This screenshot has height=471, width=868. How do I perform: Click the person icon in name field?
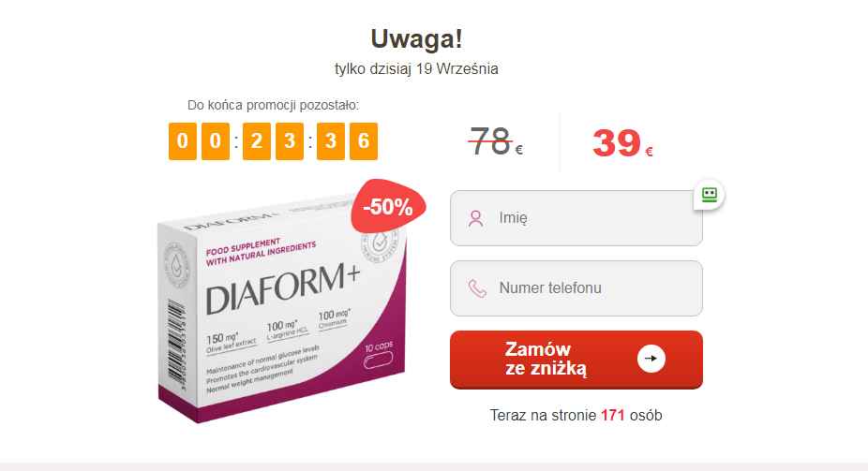click(475, 218)
